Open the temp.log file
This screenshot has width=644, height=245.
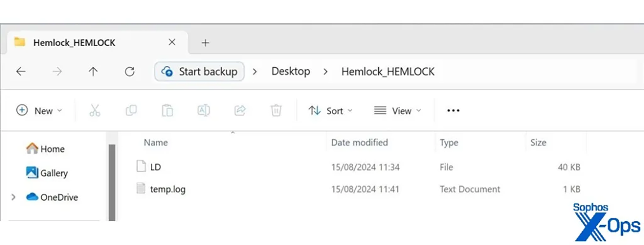click(x=169, y=189)
